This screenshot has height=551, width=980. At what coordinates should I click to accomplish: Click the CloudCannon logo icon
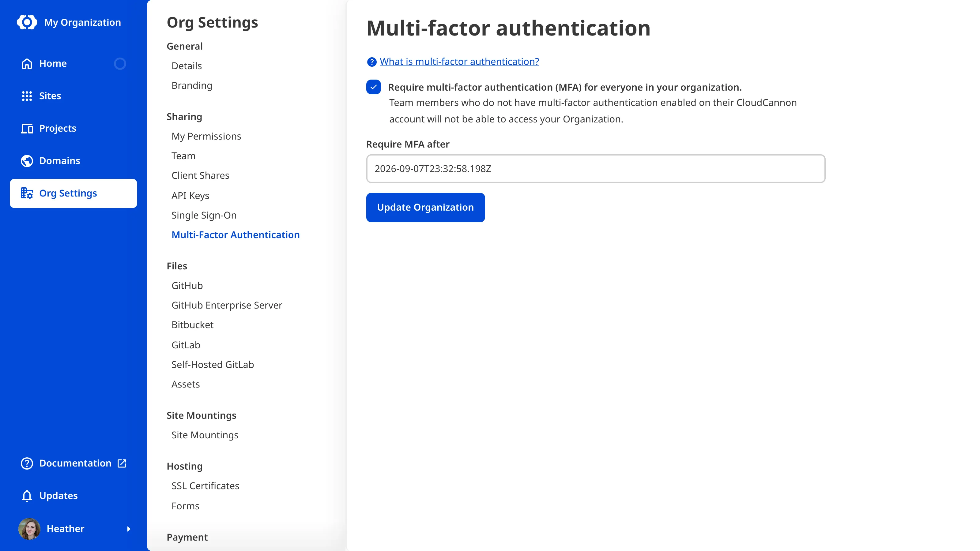[x=27, y=22]
